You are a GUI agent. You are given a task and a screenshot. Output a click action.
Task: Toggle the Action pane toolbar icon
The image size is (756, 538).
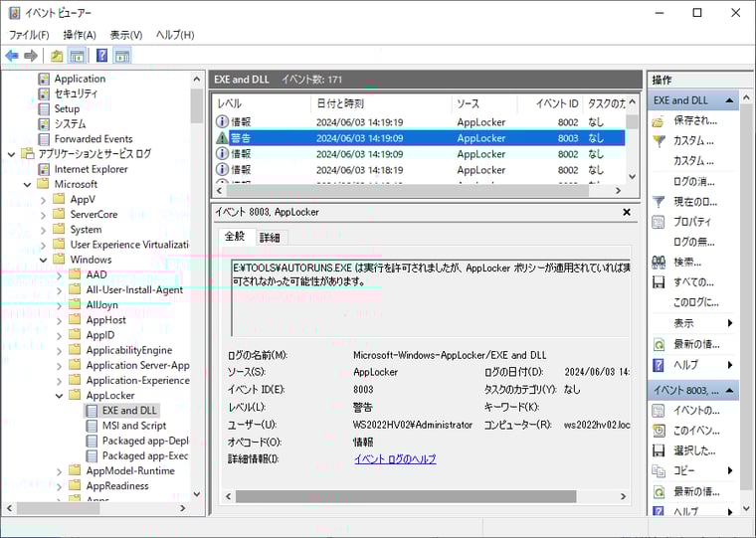coord(122,56)
